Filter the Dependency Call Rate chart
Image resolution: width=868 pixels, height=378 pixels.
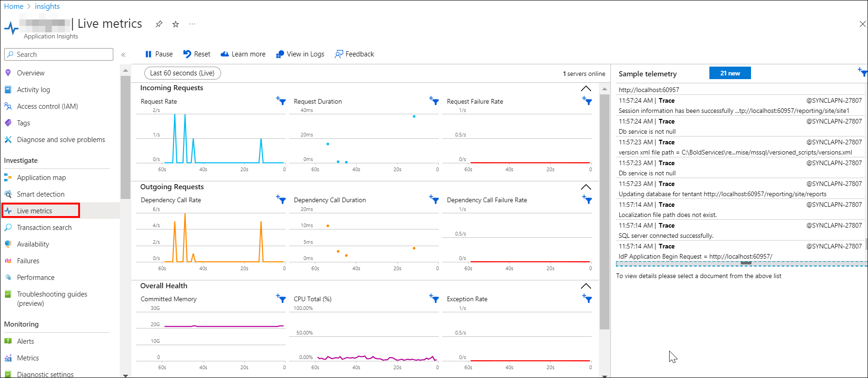coord(281,199)
